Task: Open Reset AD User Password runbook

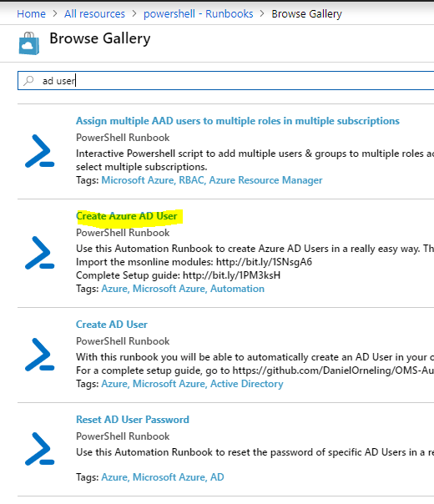Action: click(x=133, y=420)
